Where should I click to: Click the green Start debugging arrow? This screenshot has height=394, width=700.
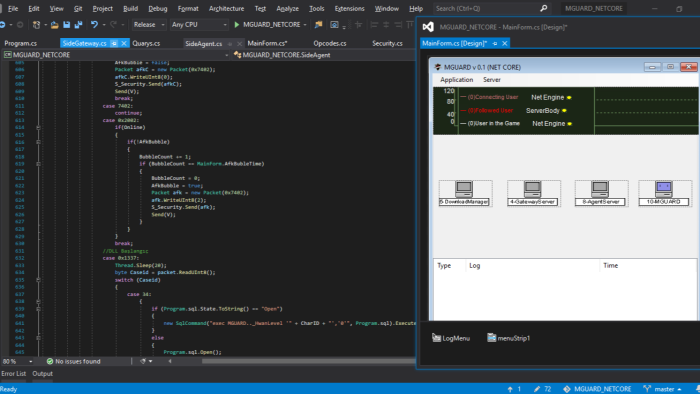[x=237, y=25]
